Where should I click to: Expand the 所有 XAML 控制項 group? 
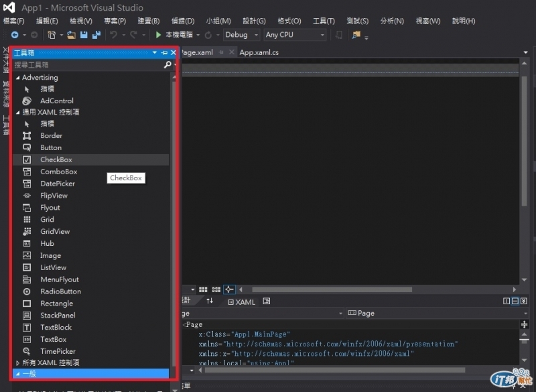[x=18, y=363]
